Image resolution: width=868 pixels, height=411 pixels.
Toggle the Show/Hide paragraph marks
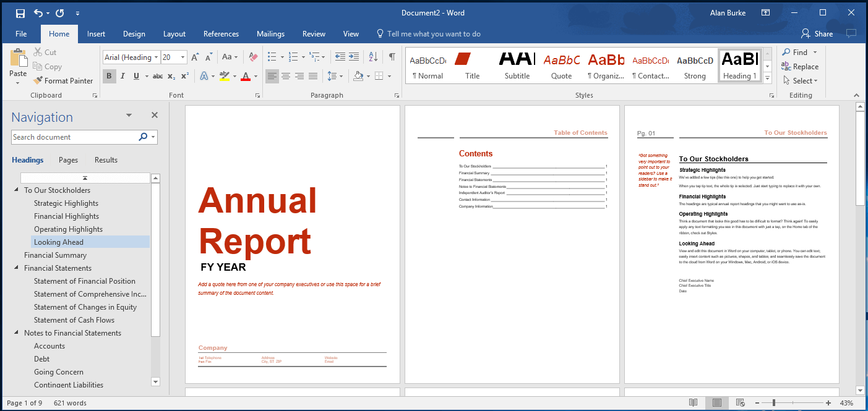(x=393, y=56)
